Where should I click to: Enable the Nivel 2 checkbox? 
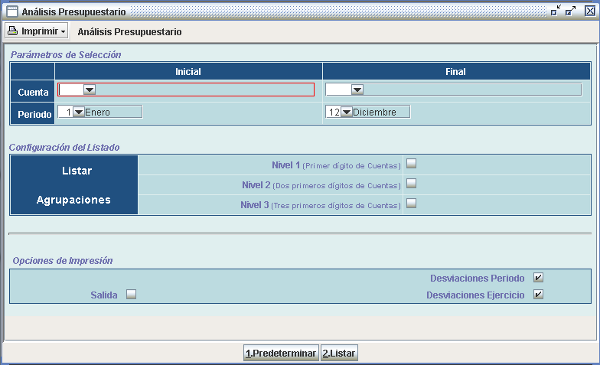click(x=411, y=183)
